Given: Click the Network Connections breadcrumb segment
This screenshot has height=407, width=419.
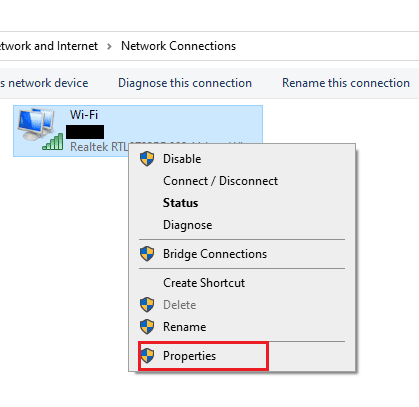Looking at the screenshot, I should pos(178,46).
